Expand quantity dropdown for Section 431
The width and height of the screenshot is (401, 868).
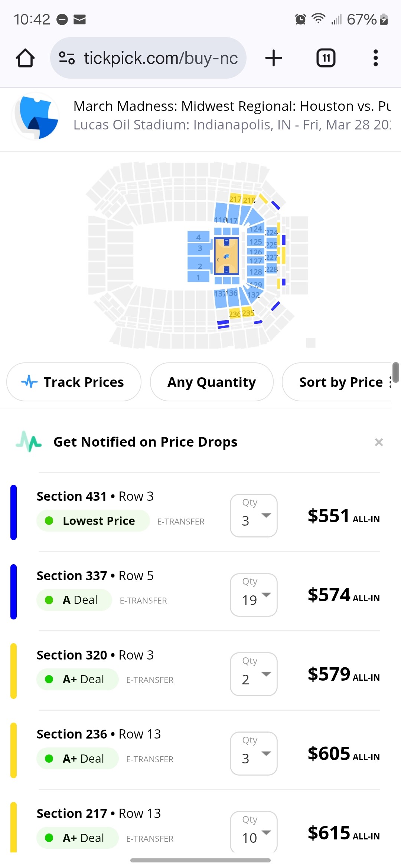point(254,516)
